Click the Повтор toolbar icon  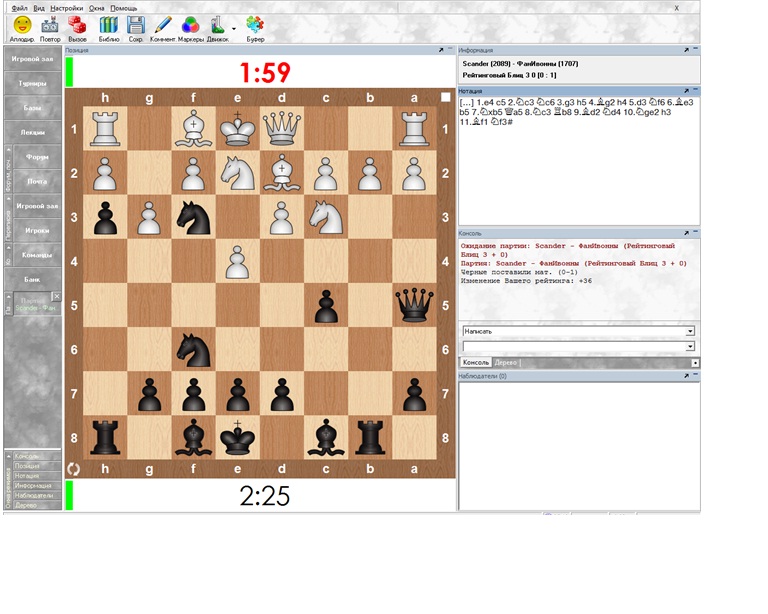pos(49,25)
